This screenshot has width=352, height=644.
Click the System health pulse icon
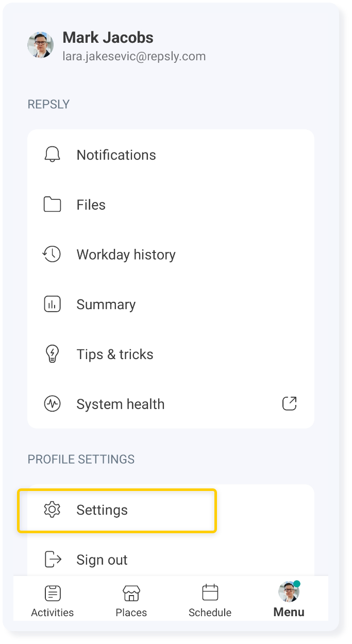point(52,404)
